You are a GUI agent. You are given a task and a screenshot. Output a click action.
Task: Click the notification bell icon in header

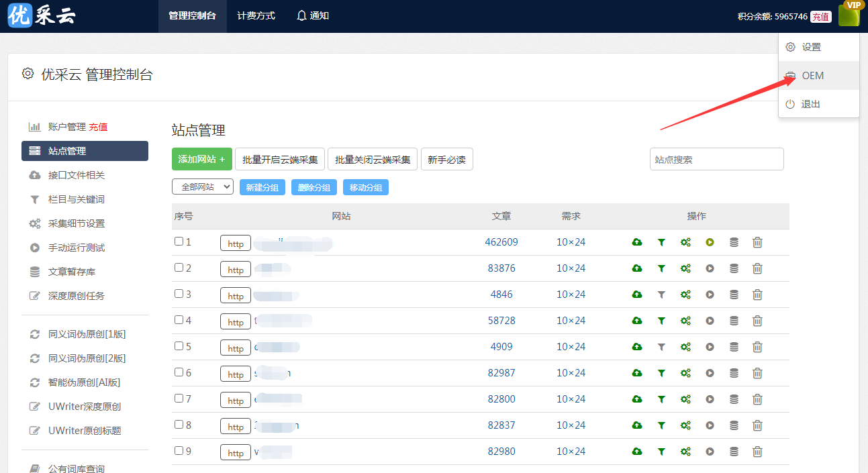301,15
